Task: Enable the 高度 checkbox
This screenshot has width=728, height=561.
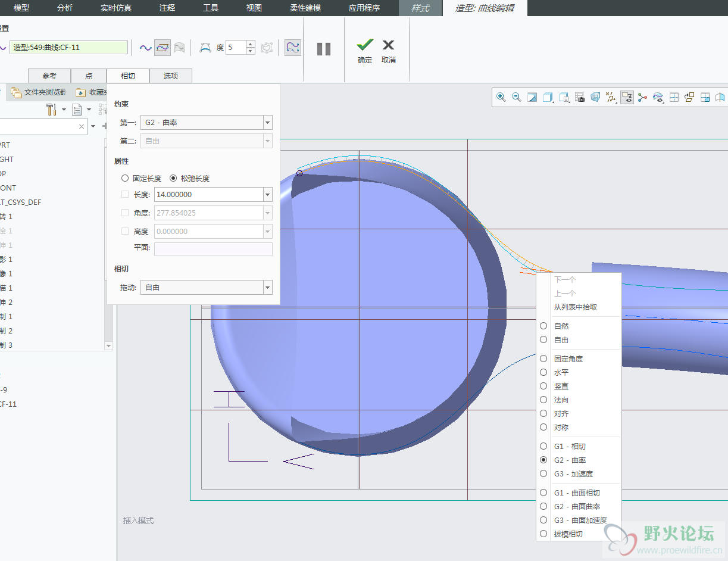Action: [x=125, y=231]
